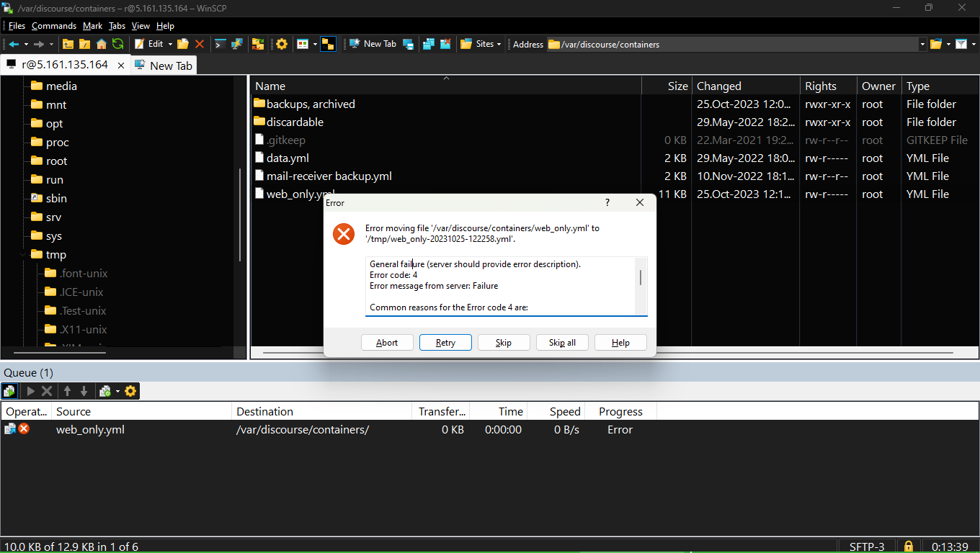The height and width of the screenshot is (553, 980).
Task: Toggle queue processing icon
Action: click(x=9, y=391)
